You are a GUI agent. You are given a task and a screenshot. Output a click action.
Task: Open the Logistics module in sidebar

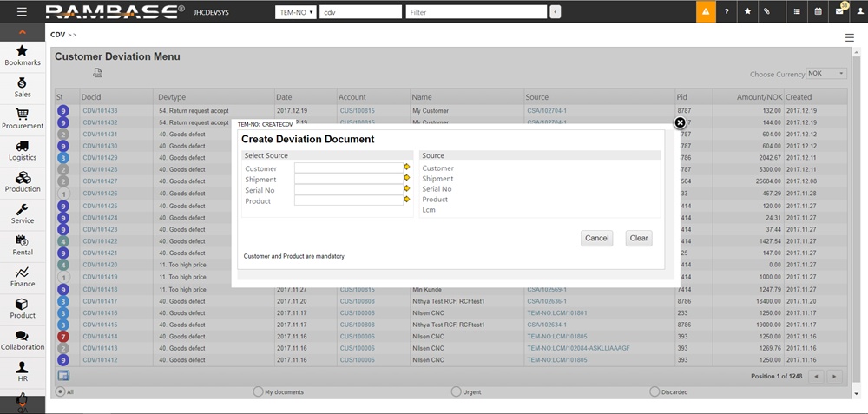point(23,151)
